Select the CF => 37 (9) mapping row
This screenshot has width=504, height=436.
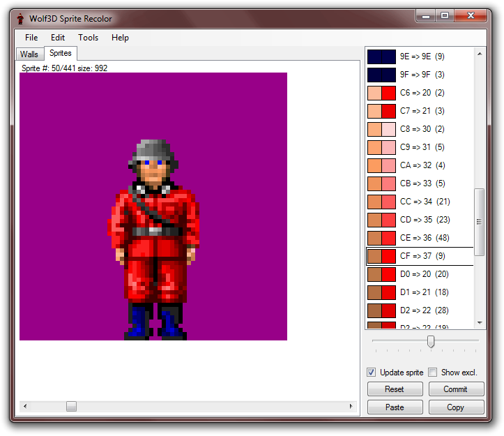(420, 256)
